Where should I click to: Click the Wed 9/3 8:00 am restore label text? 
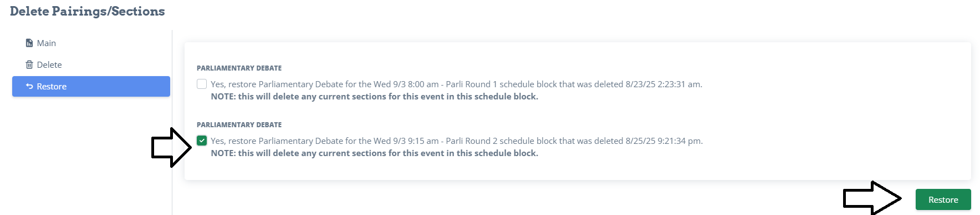pos(456,84)
